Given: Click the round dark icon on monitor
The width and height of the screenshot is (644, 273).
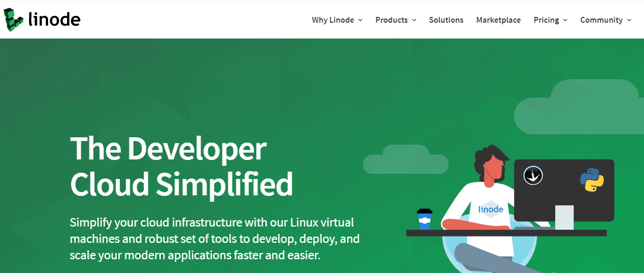Looking at the screenshot, I should point(533,175).
